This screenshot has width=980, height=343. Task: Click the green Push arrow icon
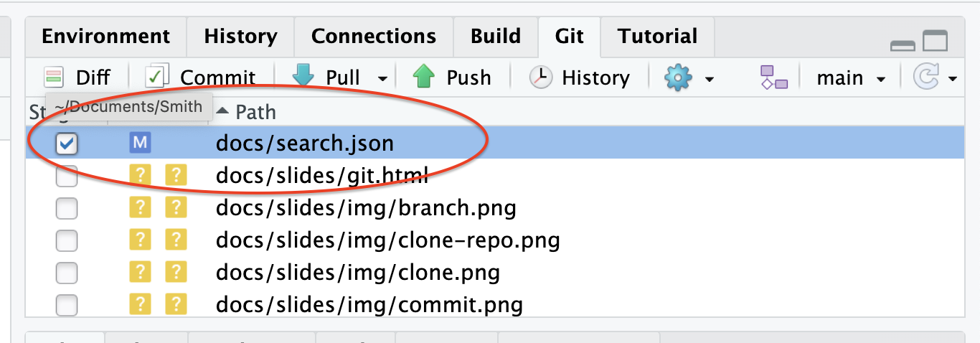pos(424,77)
